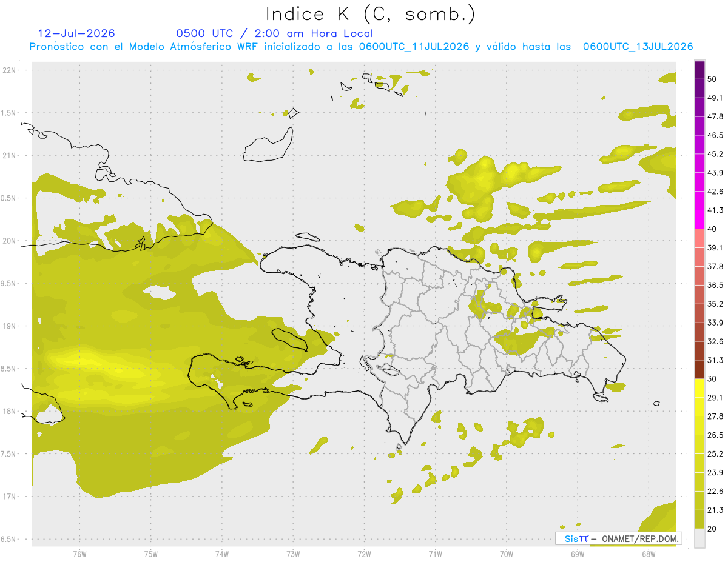Click the gray colorbar segment below 20
This screenshot has height=562, width=728.
(700, 538)
